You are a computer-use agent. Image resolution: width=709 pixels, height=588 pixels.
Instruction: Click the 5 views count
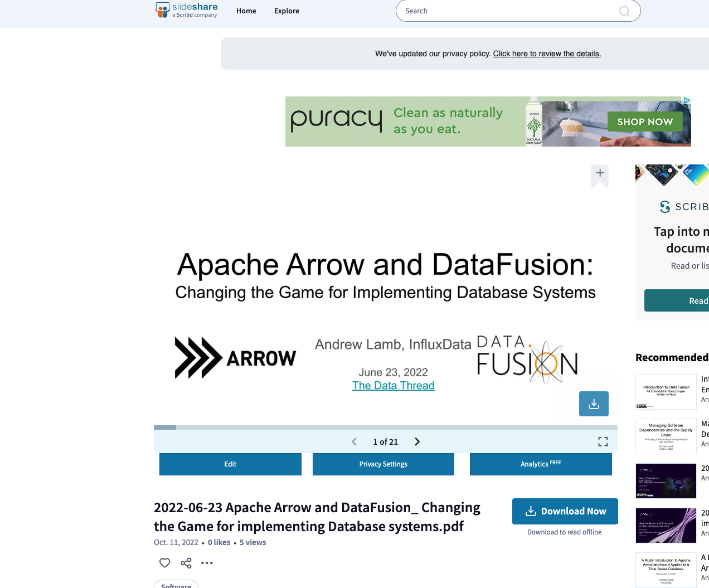click(x=253, y=542)
